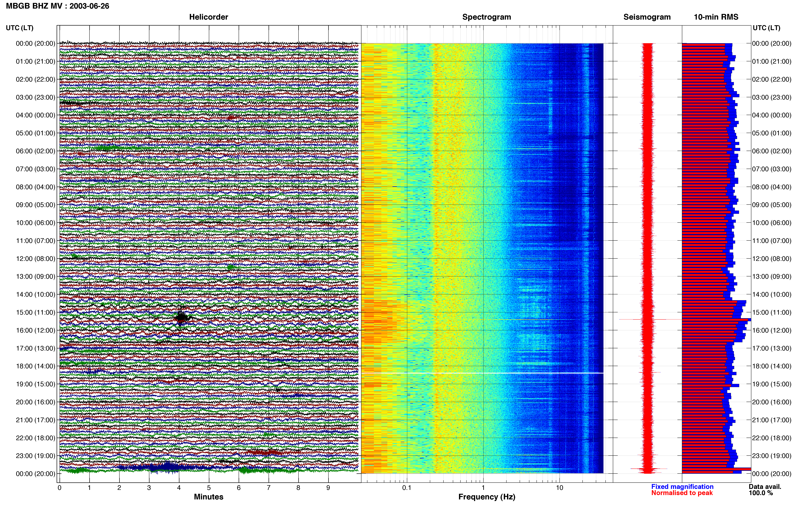The image size is (812, 508).
Task: Click the blue 'Fixed magnification' legend text
Action: (x=682, y=486)
